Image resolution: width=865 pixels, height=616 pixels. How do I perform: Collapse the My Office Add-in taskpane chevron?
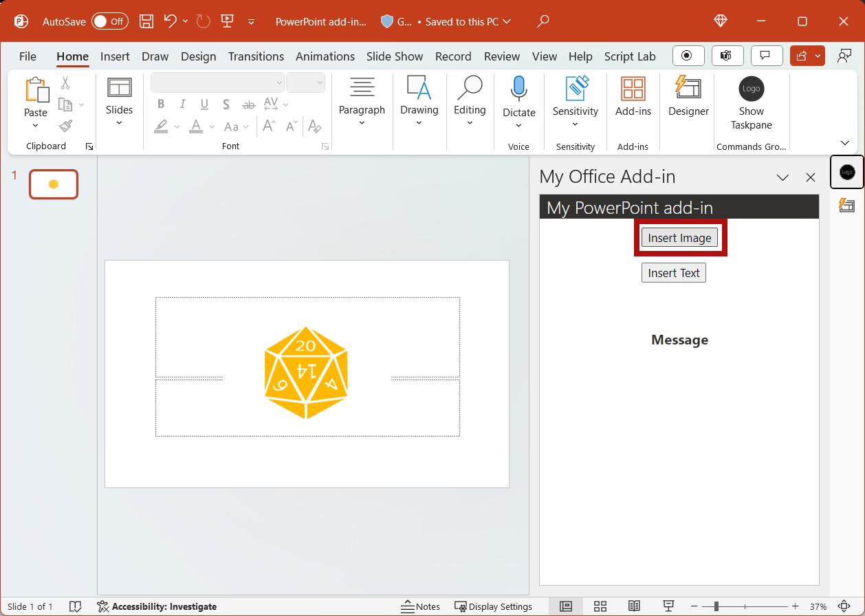782,177
